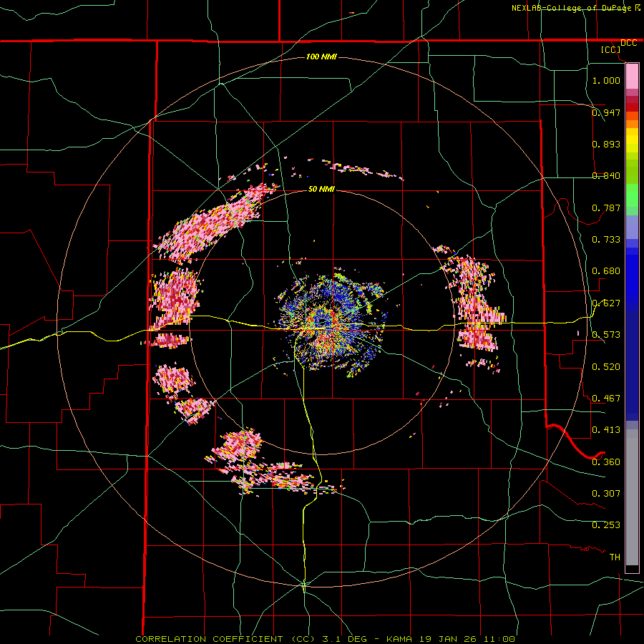
Task: Select the 0.253 legend value
Action: (x=606, y=525)
